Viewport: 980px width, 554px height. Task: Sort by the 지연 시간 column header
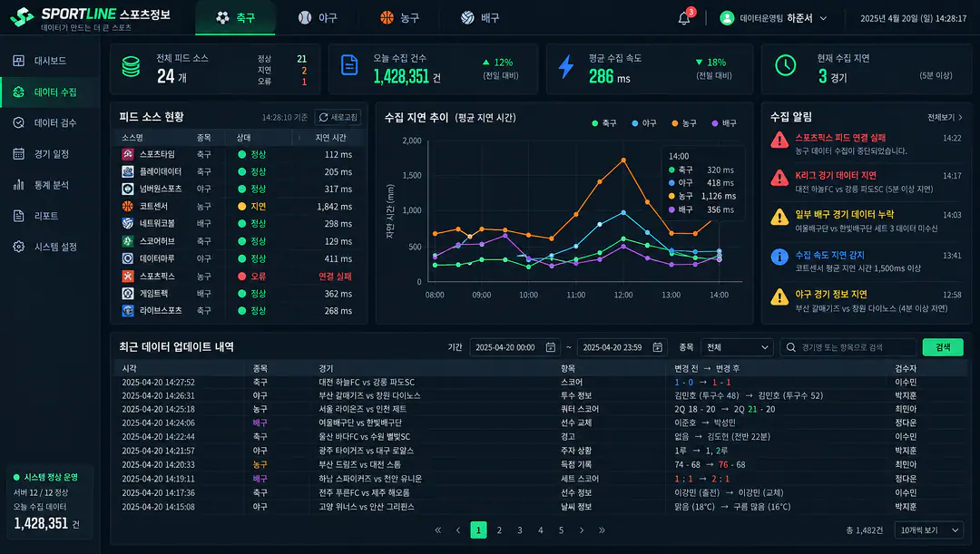tap(330, 138)
